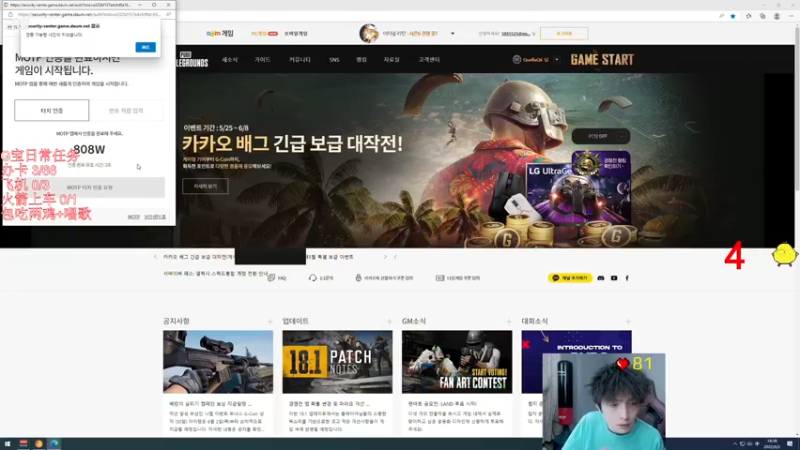The width and height of the screenshot is (800, 450).
Task: Click the gray MOTP authentication request button
Action: pos(89,187)
